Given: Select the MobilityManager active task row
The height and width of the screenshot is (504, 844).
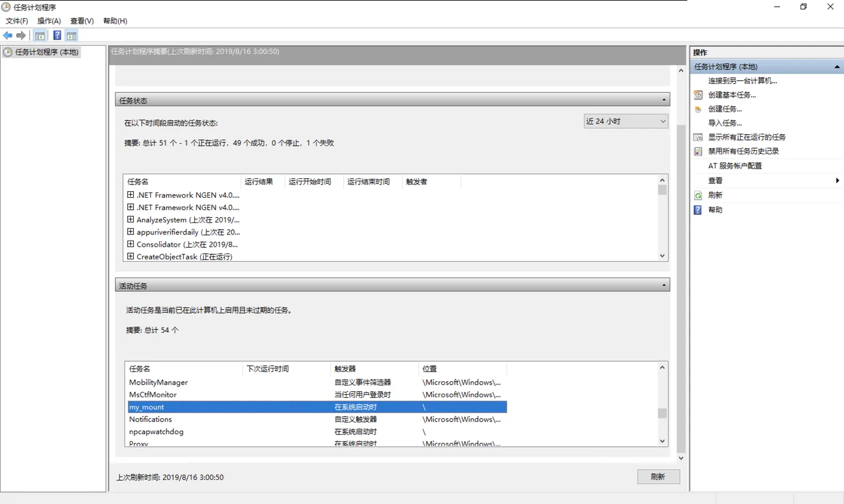Looking at the screenshot, I should 317,382.
